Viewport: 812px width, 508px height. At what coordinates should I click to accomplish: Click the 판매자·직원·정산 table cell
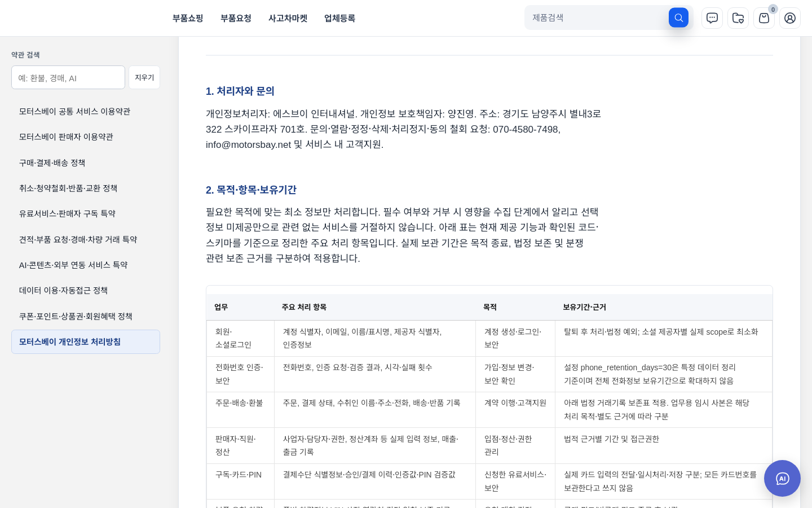[x=240, y=445]
